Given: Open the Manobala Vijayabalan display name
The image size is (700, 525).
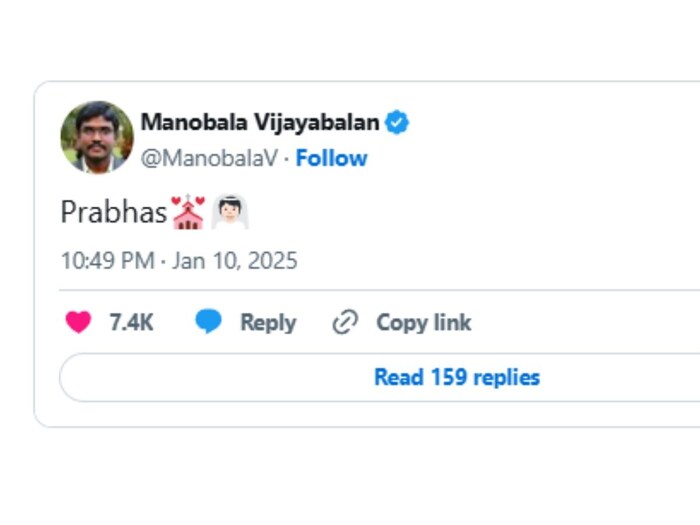Looking at the screenshot, I should pyautogui.click(x=260, y=123).
